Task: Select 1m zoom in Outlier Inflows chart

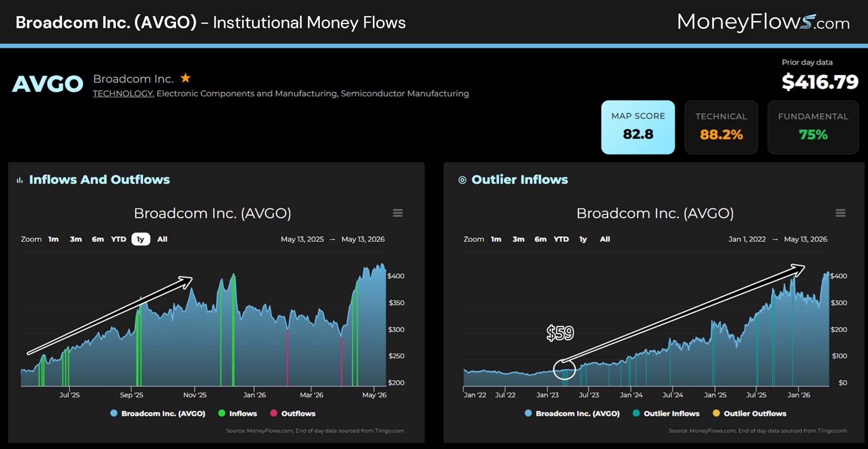Action: [496, 239]
